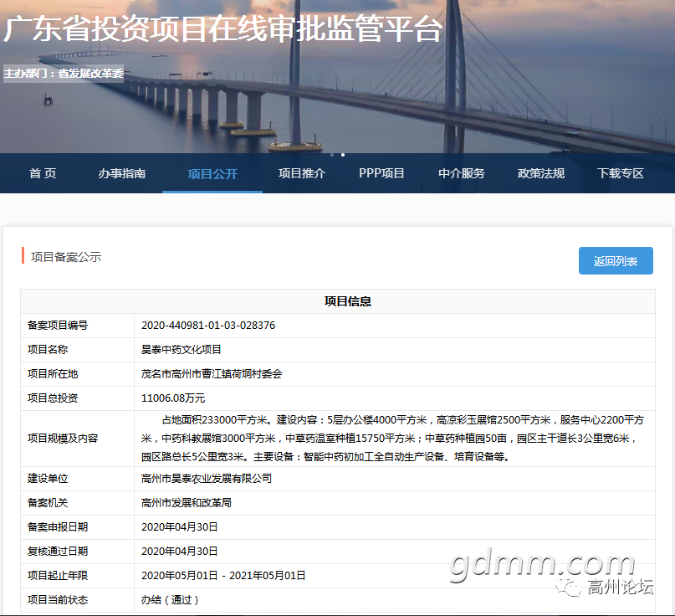
Task: Click the 项目所在地 row label
Action: tap(53, 374)
